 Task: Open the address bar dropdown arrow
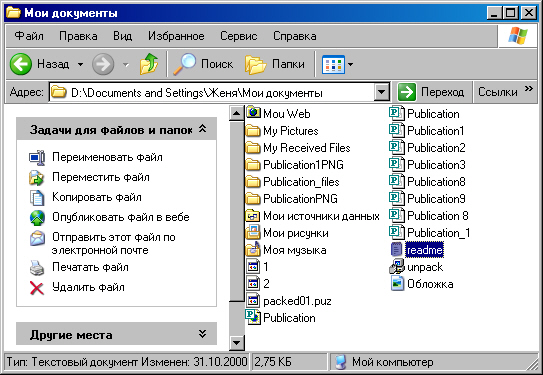click(382, 92)
